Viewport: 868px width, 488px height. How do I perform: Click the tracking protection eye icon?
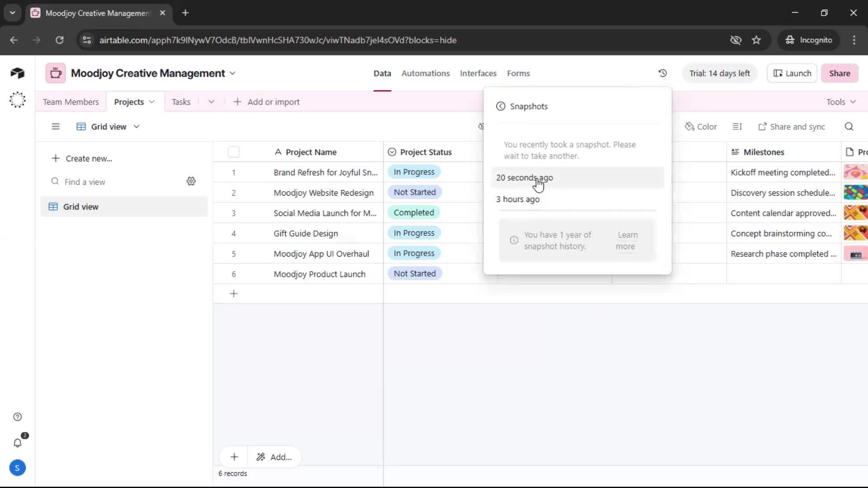click(736, 40)
